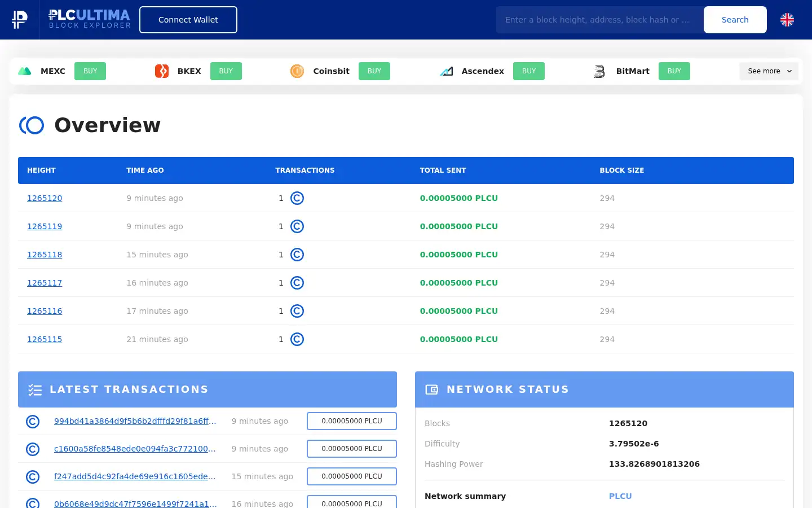
Task: Open transaction f247add5d4c92fa4de69e916c1605ede
Action: (135, 476)
